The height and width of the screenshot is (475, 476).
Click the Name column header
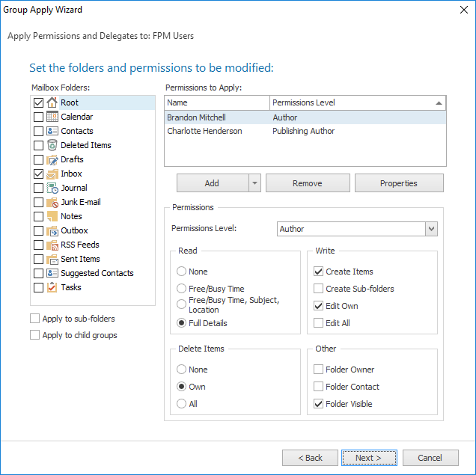pyautogui.click(x=217, y=102)
